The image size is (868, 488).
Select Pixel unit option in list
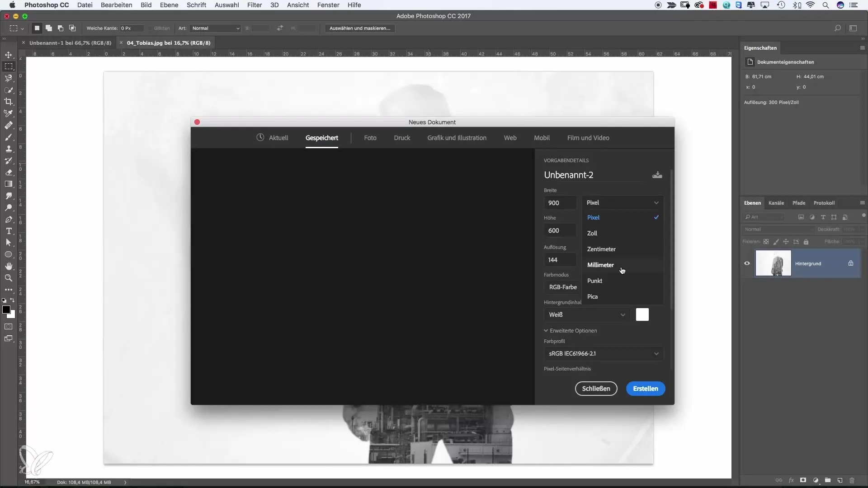coord(623,217)
